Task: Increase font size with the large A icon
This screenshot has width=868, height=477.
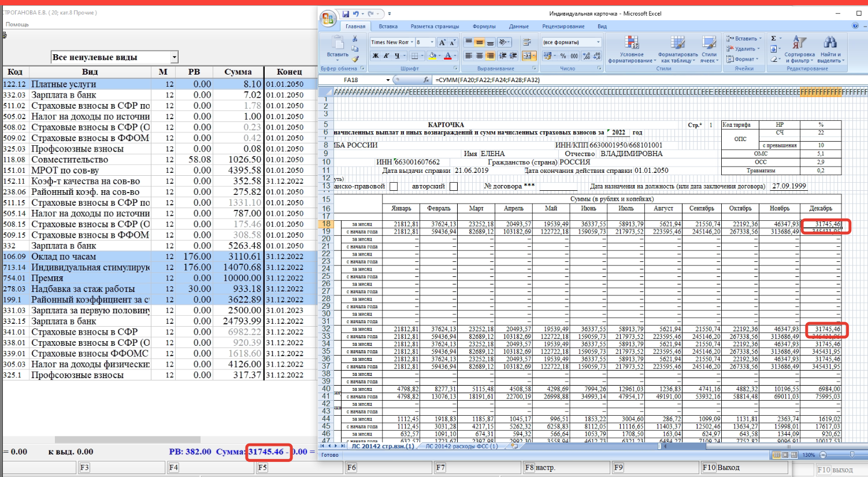Action: coord(442,42)
